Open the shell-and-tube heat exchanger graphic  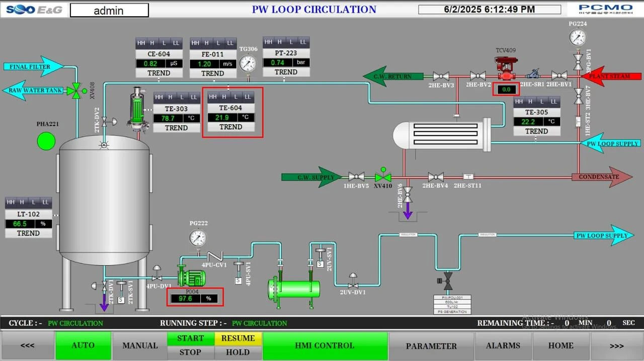pos(442,134)
